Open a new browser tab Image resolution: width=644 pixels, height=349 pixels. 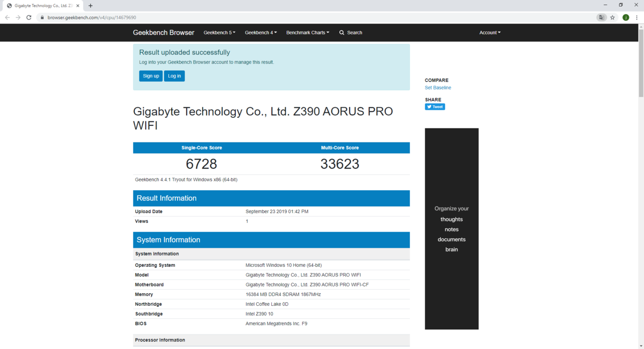click(91, 6)
